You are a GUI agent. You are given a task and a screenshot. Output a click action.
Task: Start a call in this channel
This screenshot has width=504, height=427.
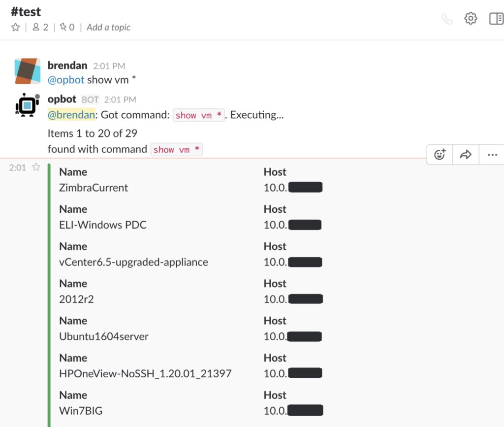pos(447,19)
